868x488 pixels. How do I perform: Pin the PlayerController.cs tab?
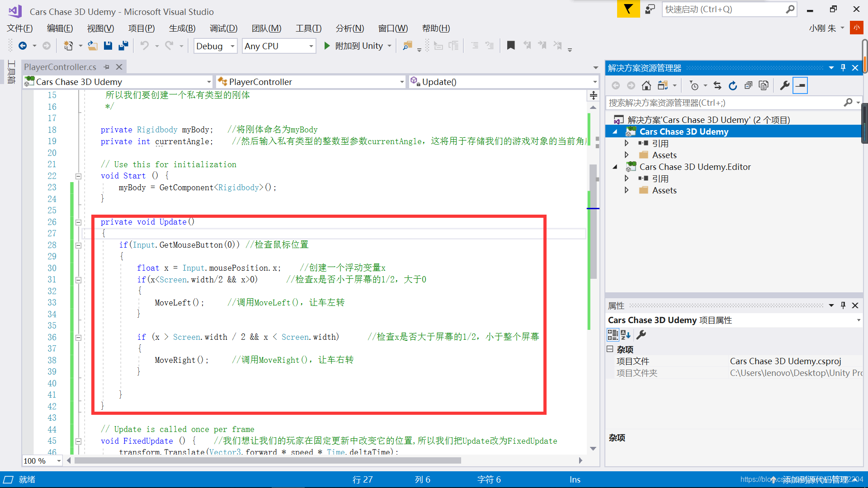107,67
